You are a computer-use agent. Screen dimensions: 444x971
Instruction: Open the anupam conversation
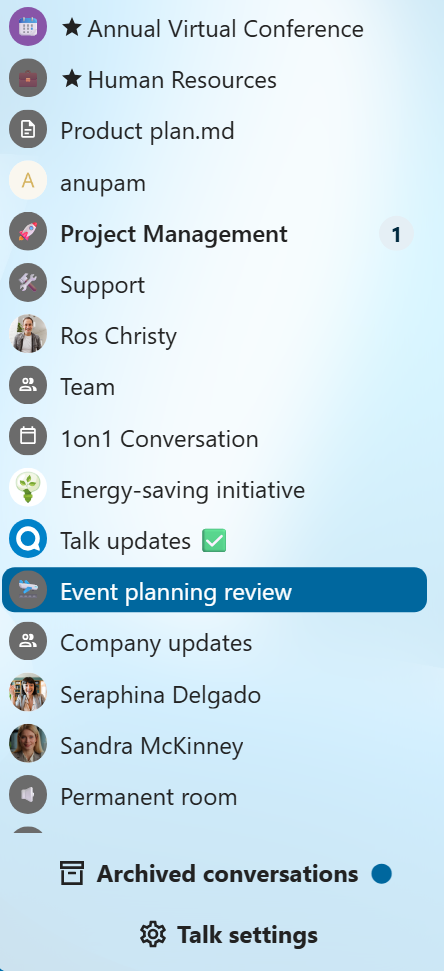[214, 181]
